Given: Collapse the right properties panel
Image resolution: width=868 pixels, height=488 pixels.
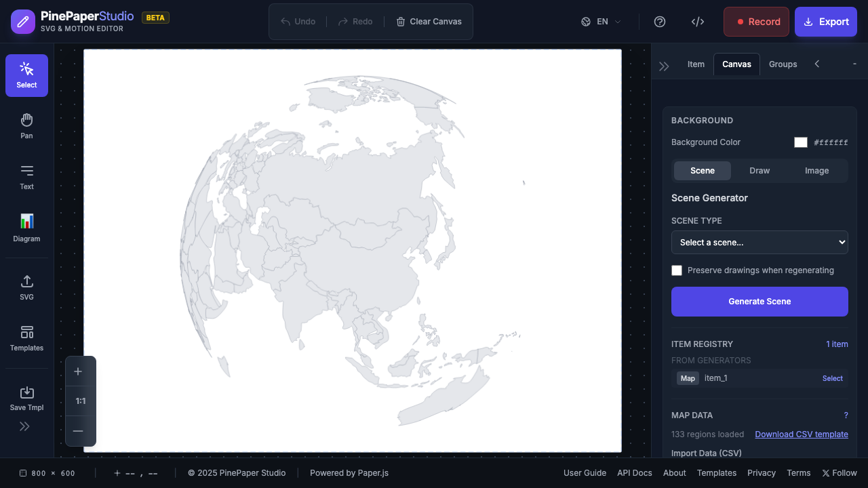Looking at the screenshot, I should tap(664, 65).
